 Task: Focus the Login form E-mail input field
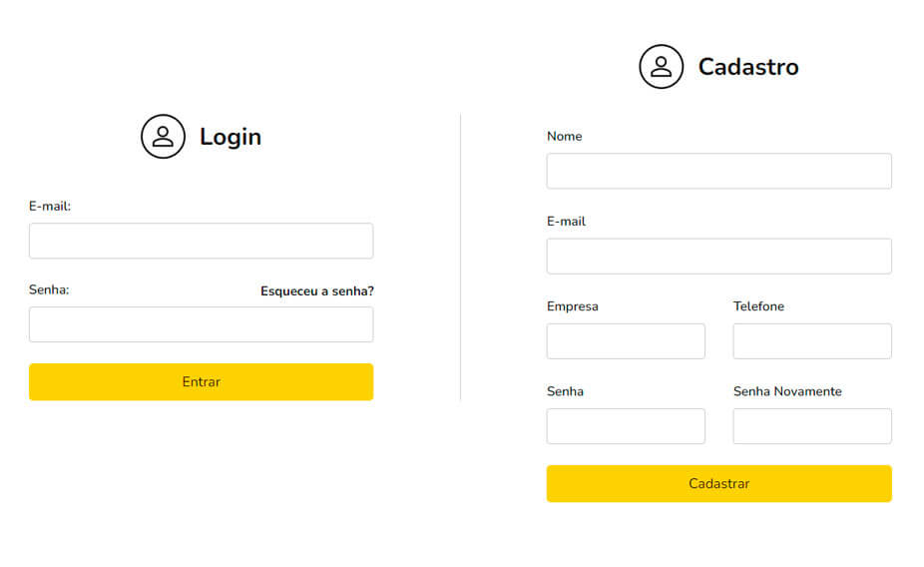point(201,241)
